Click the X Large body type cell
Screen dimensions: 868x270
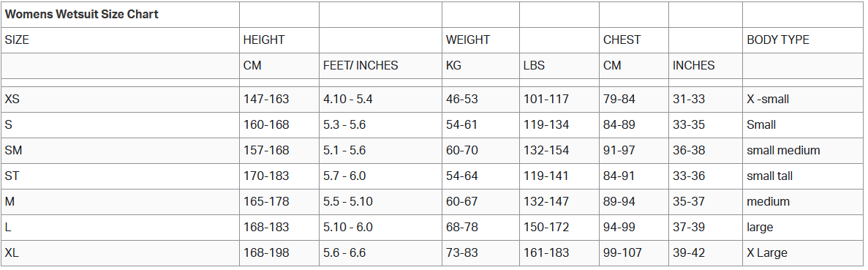point(767,253)
